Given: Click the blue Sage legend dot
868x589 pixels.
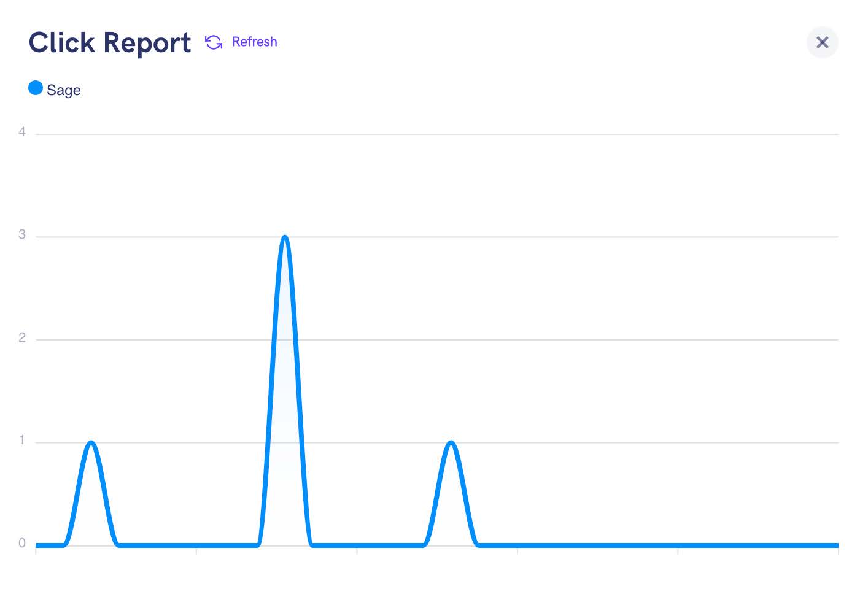Looking at the screenshot, I should point(36,88).
